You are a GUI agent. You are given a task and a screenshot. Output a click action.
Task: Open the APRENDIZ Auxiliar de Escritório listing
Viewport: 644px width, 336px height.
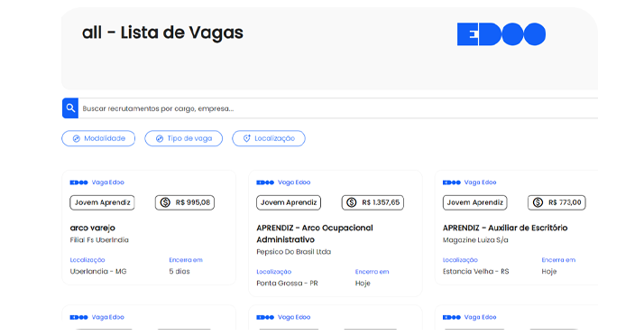[505, 228]
